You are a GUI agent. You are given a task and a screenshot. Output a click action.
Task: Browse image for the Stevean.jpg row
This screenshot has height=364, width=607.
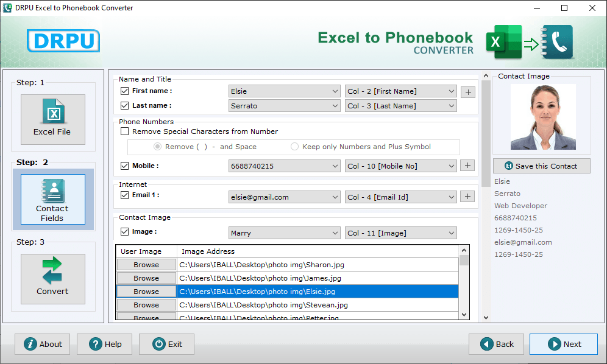pyautogui.click(x=146, y=305)
